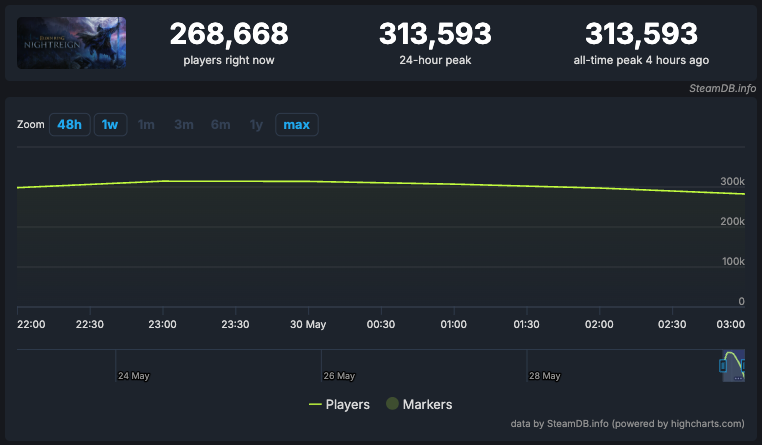Set chart zoom to 1w

[110, 125]
